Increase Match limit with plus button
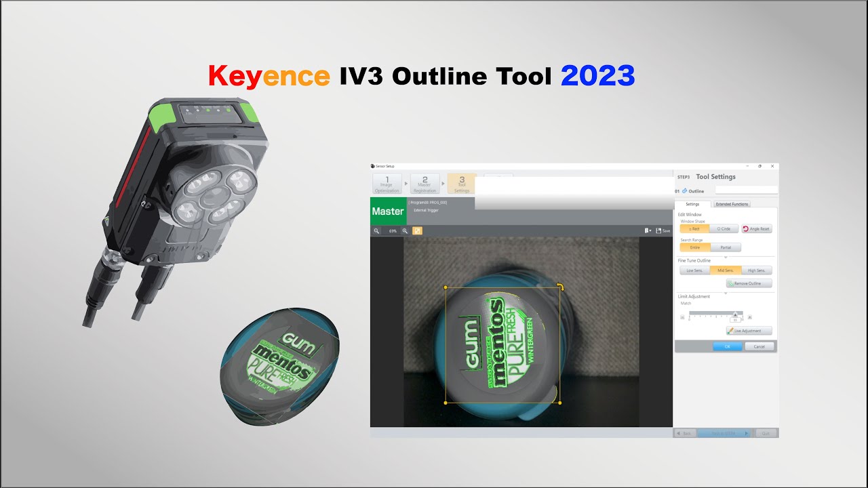This screenshot has width=868, height=488. pos(749,317)
